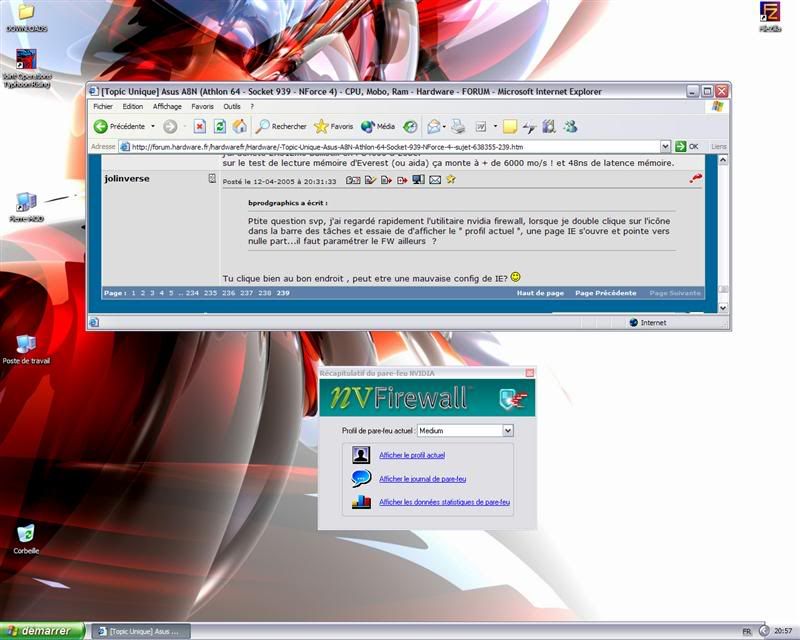The width and height of the screenshot is (800, 640).
Task: Open the Profil de pare-feu actuel combo box
Action: tap(465, 430)
